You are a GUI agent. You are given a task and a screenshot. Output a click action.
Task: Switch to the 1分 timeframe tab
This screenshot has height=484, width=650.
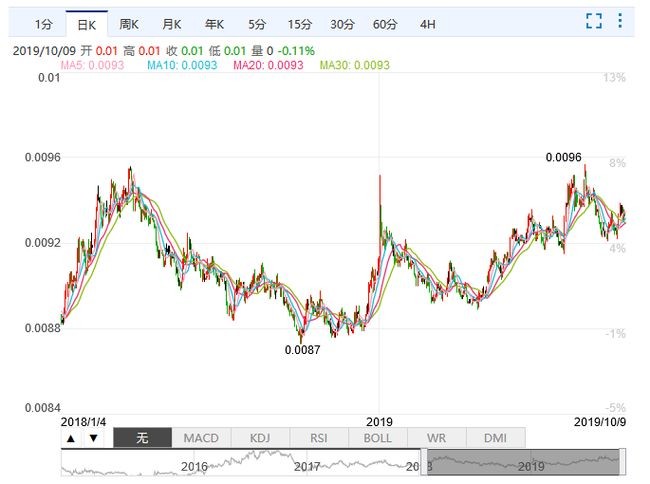click(x=42, y=23)
